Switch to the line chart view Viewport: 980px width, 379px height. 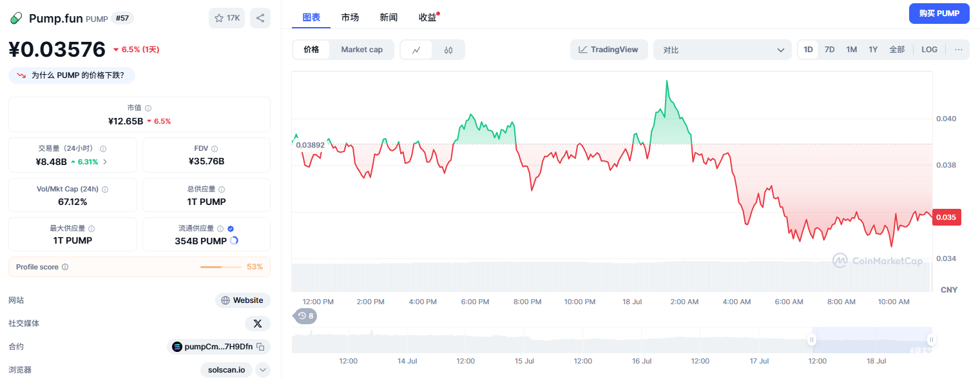417,50
